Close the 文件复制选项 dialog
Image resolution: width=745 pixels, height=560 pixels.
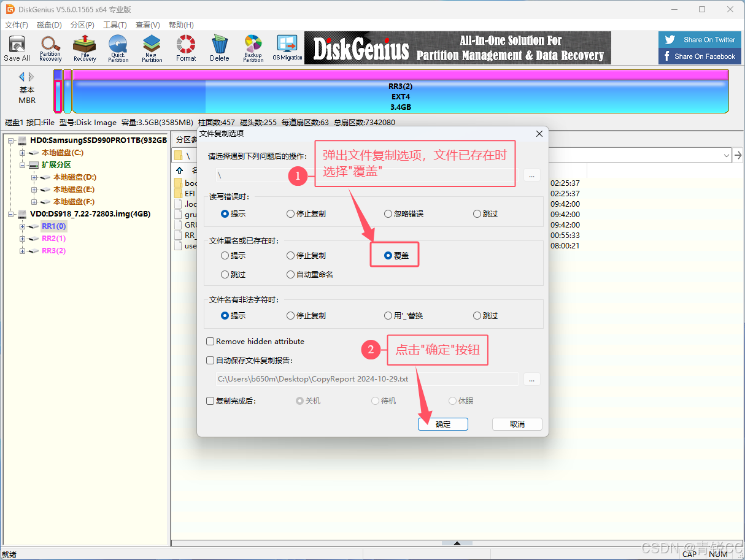click(539, 134)
